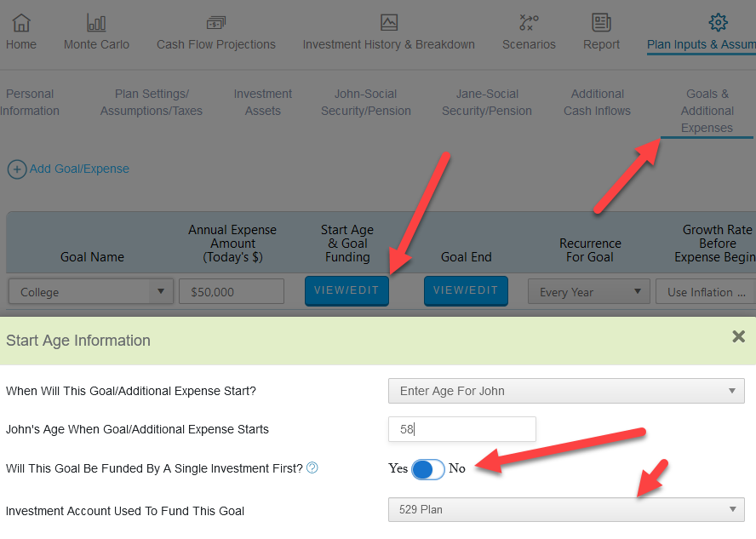Viewport: 756px width, 539px height.
Task: Click the Home house icon
Action: point(21,22)
